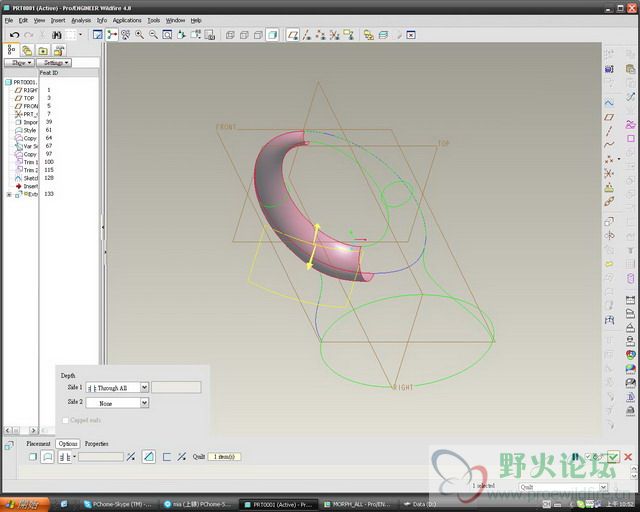Screen dimensions: 640x512
Task: Cancel the feature with red X
Action: tap(629, 456)
